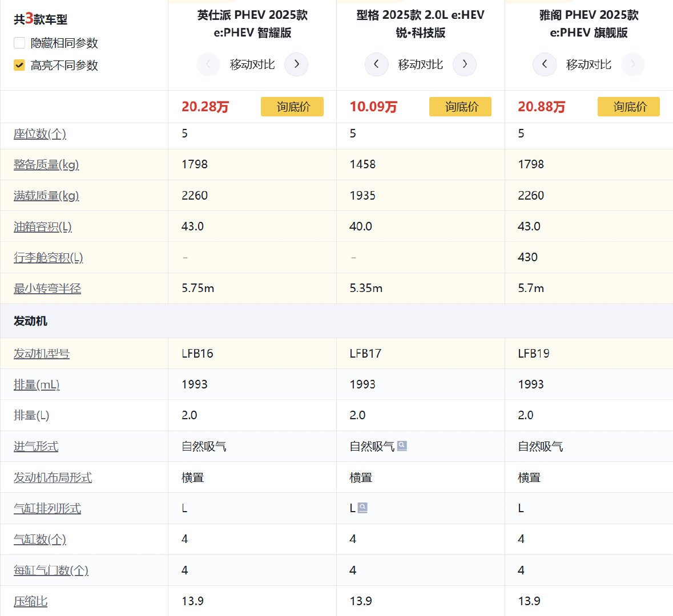Click the 共3款车型 heading
The width and height of the screenshot is (673, 616).
(41, 19)
